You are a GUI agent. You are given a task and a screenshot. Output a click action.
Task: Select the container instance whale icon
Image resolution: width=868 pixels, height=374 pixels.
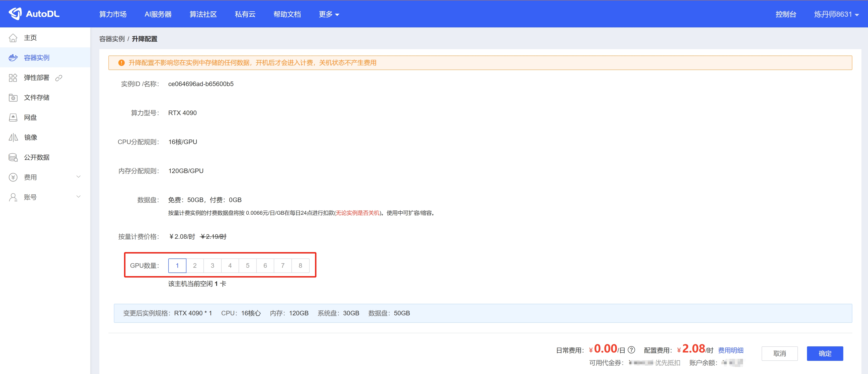pos(13,58)
